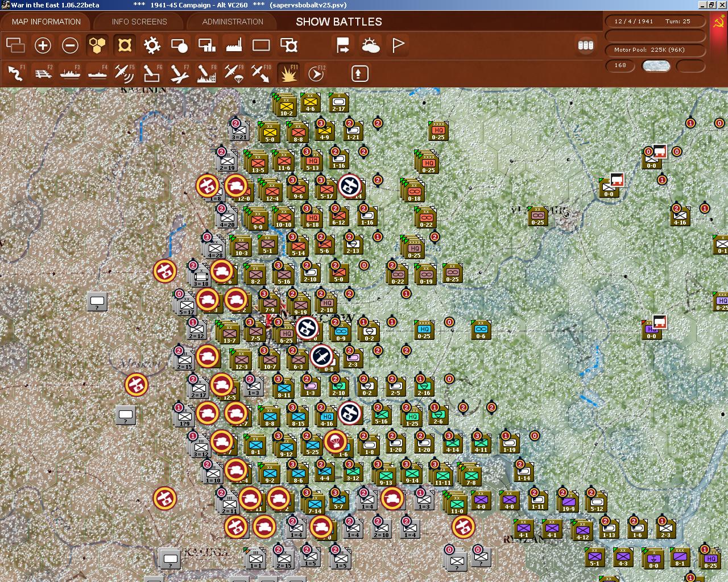Select F2 rail move mode
Viewport: 728px width, 582px height.
(x=43, y=73)
